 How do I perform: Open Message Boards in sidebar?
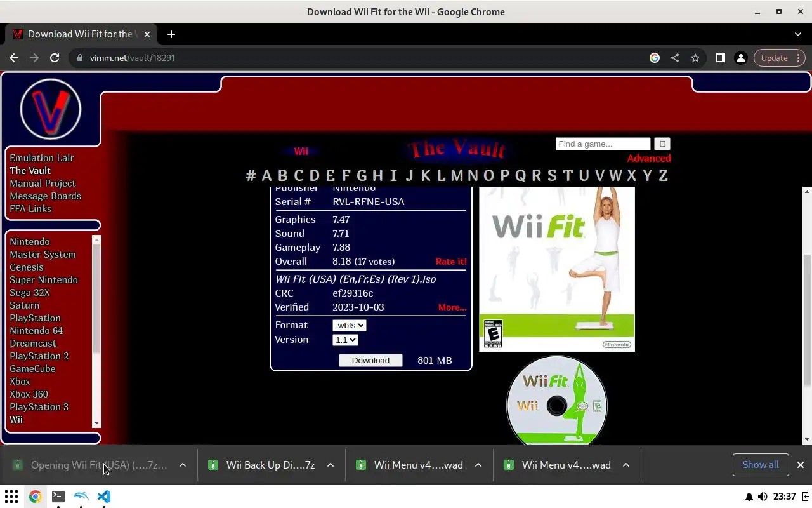click(x=45, y=196)
